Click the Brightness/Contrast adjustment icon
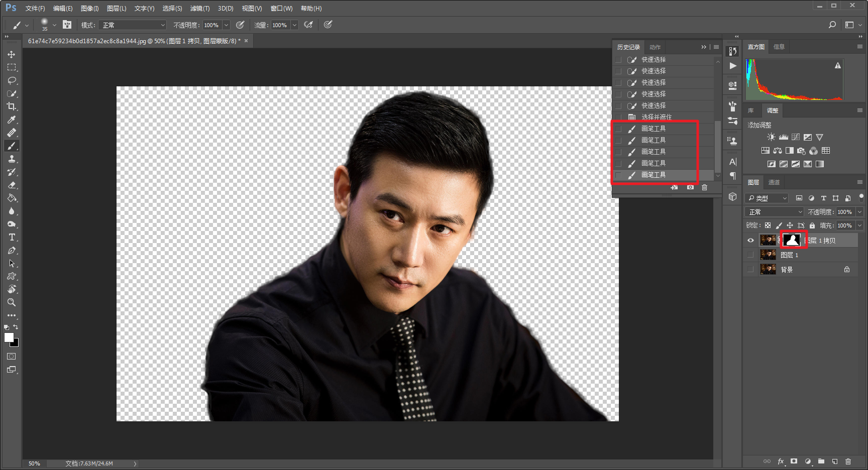 (x=771, y=137)
